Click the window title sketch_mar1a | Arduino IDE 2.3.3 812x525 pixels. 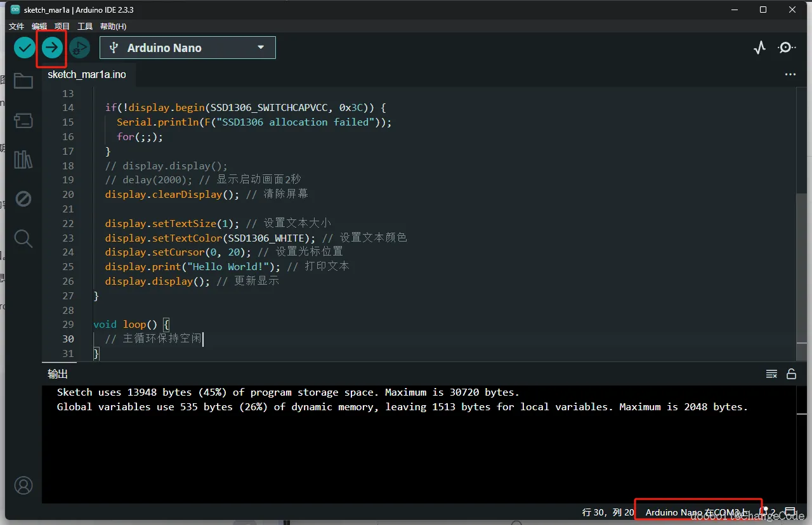(79, 10)
